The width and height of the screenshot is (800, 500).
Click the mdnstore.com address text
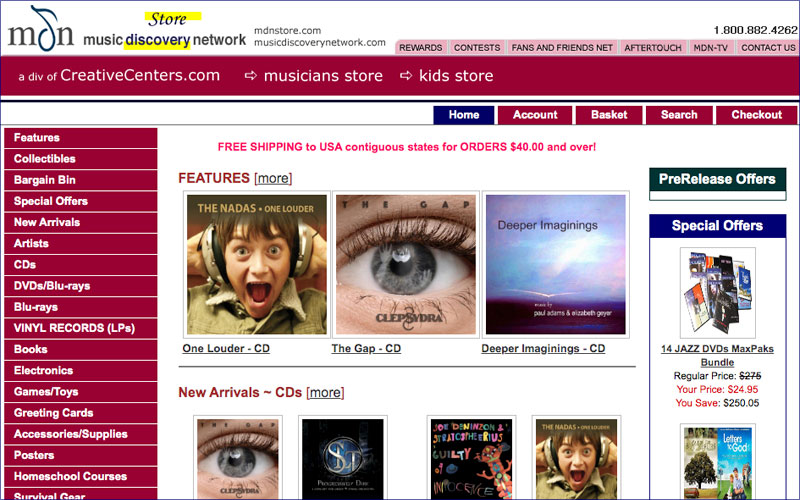click(x=287, y=31)
